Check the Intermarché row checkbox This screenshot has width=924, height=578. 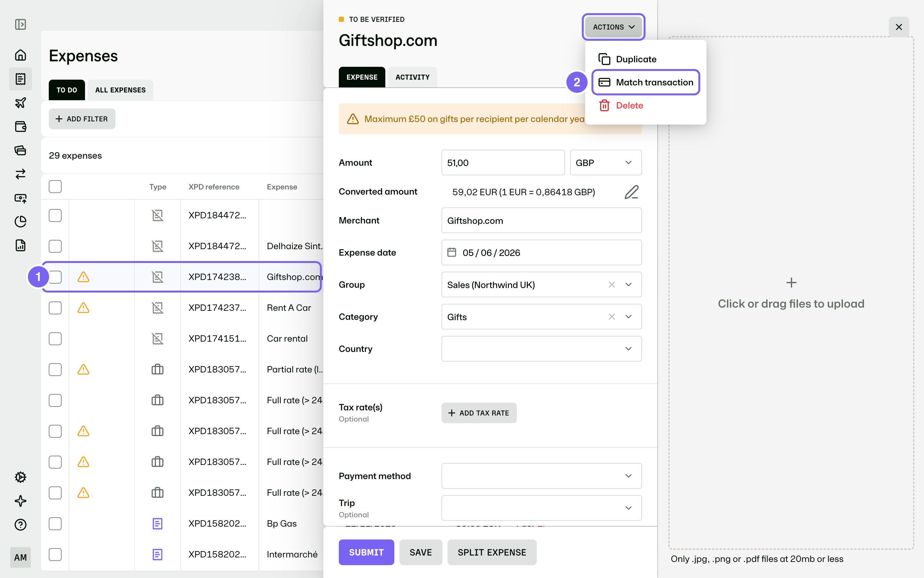pos(55,554)
